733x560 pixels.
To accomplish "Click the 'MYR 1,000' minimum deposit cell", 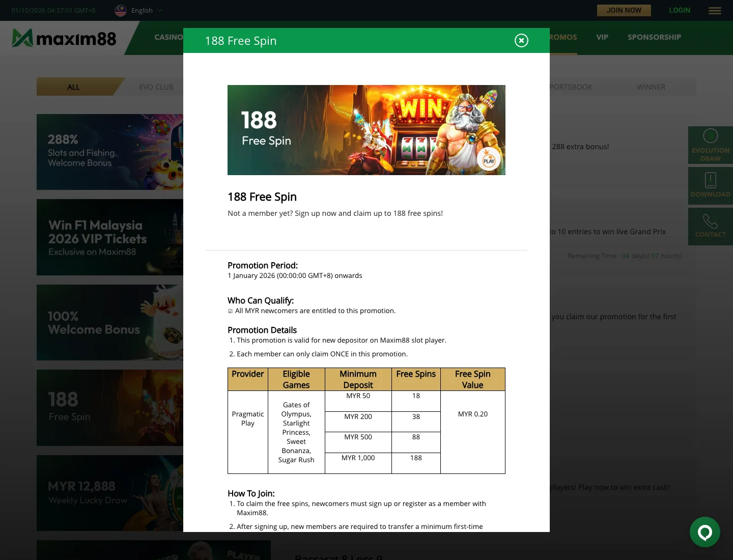I will tap(358, 463).
